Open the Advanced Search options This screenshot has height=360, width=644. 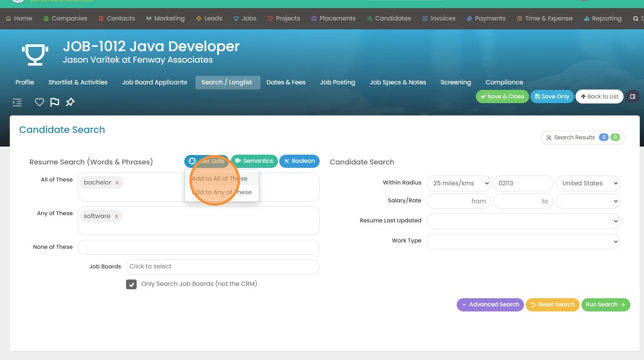(x=490, y=305)
